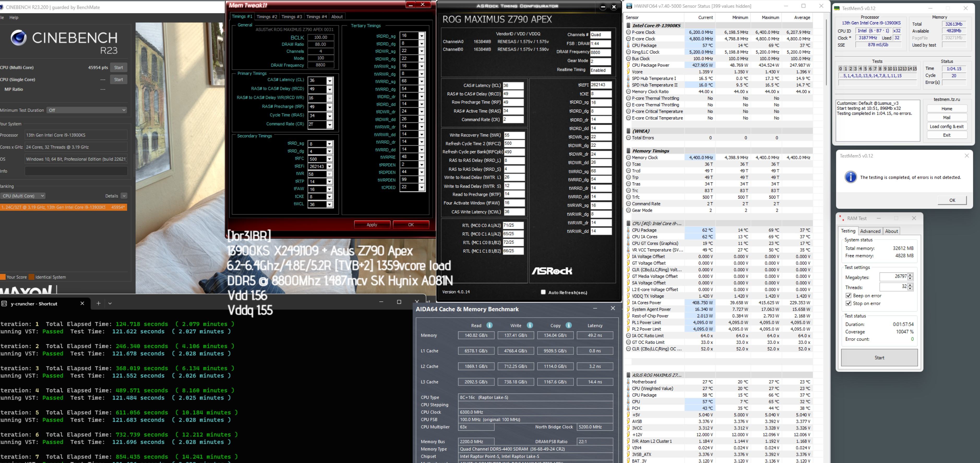The width and height of the screenshot is (980, 463).
Task: Click the Copy info icon in AIDA64
Action: 568,325
